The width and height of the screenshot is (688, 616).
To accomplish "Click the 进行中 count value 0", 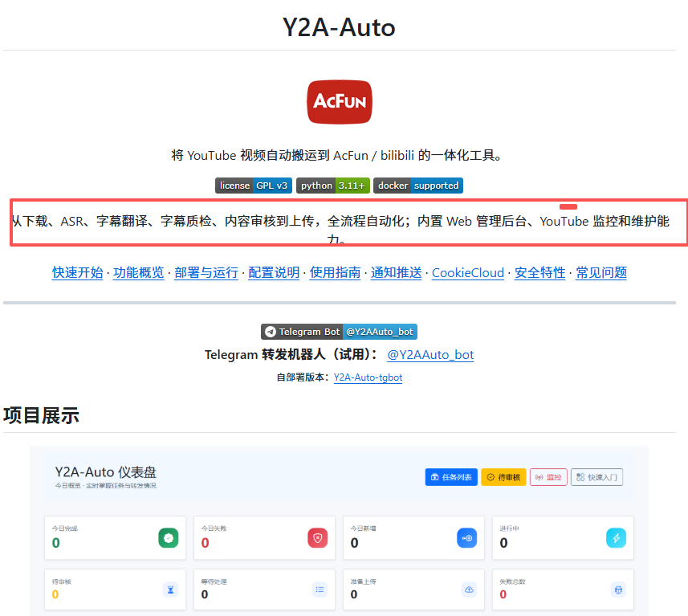I will pyautogui.click(x=503, y=543).
